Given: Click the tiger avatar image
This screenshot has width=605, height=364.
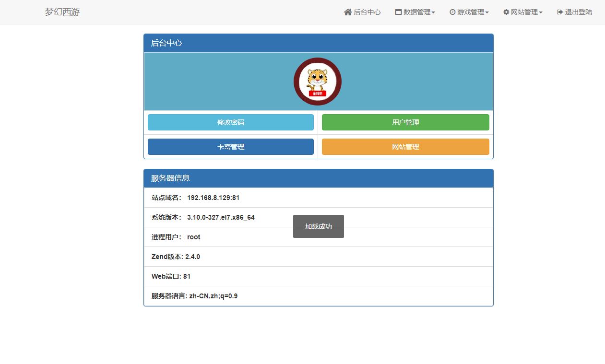Looking at the screenshot, I should (x=318, y=82).
